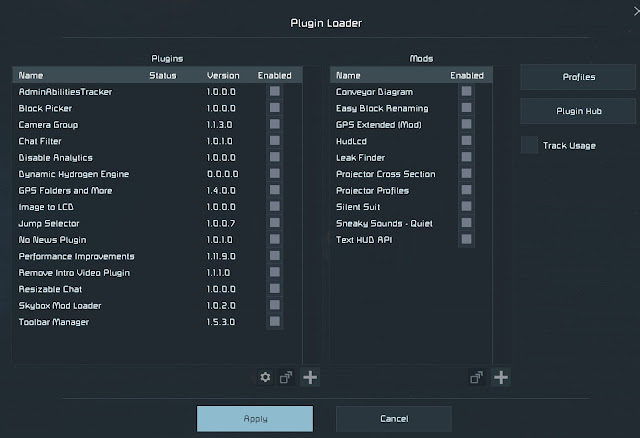640x438 pixels.
Task: Click version 1.5.3.0 of Toolbar Manager
Action: click(x=221, y=322)
